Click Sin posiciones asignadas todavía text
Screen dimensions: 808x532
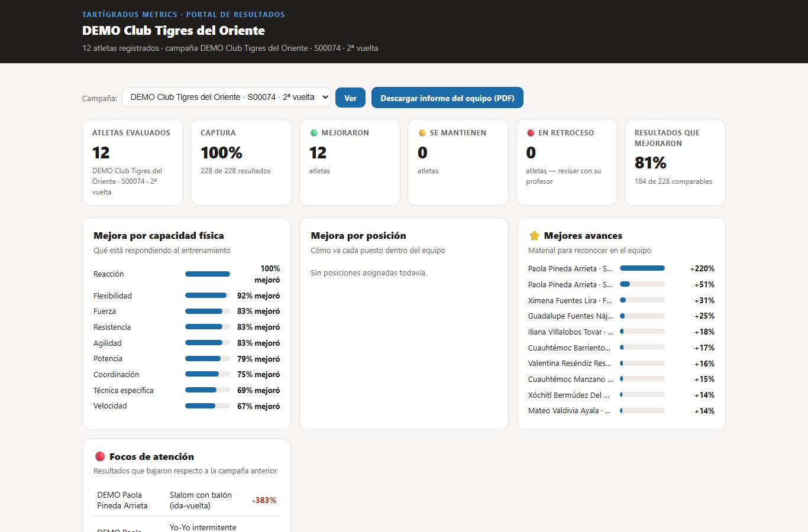[x=369, y=273]
